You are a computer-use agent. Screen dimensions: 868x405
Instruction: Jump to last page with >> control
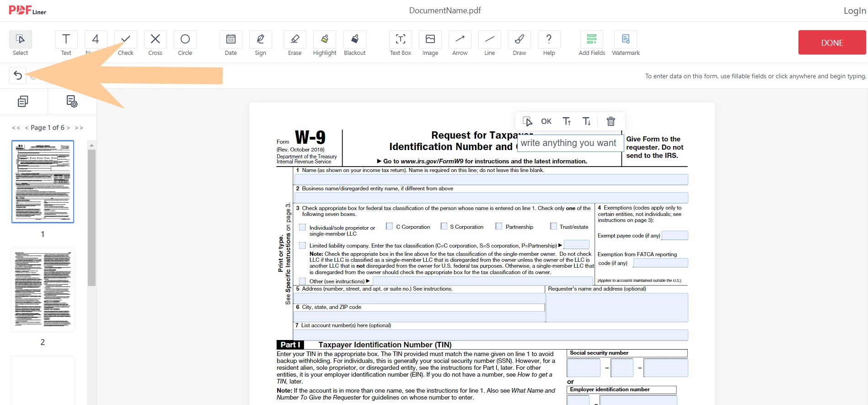point(79,128)
